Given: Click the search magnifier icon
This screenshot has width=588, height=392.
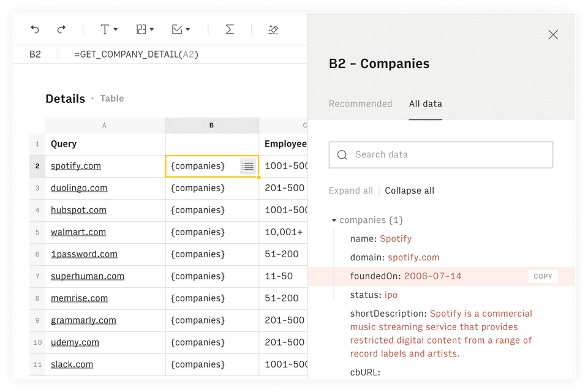Looking at the screenshot, I should pos(342,155).
